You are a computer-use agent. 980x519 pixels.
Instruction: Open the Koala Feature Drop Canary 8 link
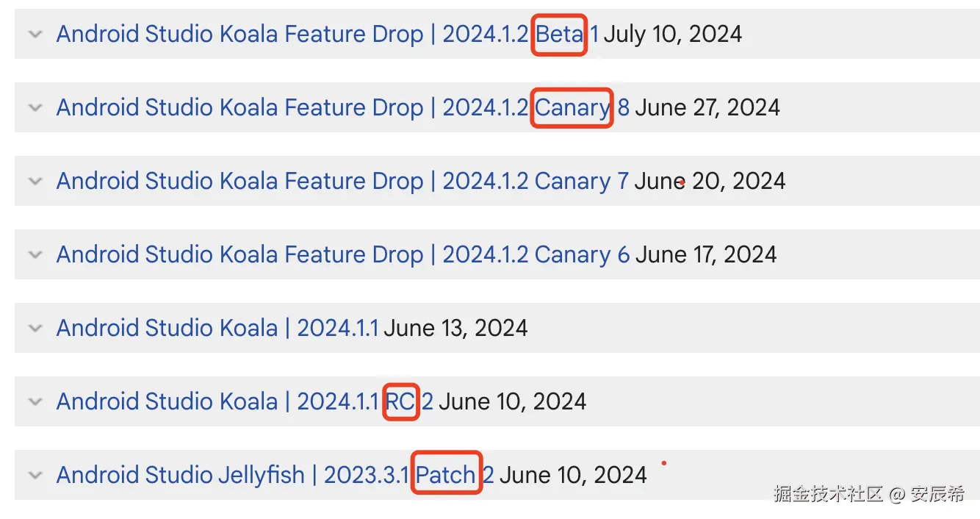point(342,108)
